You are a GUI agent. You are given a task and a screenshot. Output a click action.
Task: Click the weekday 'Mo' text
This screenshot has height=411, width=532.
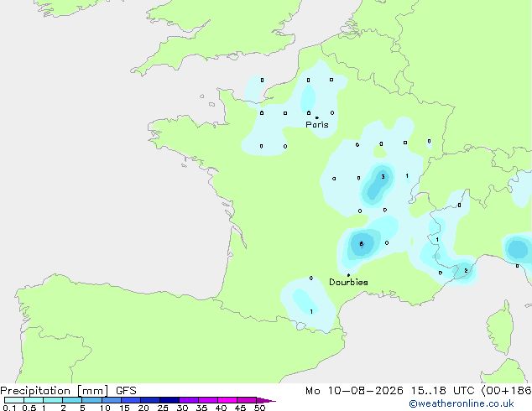tap(312, 391)
